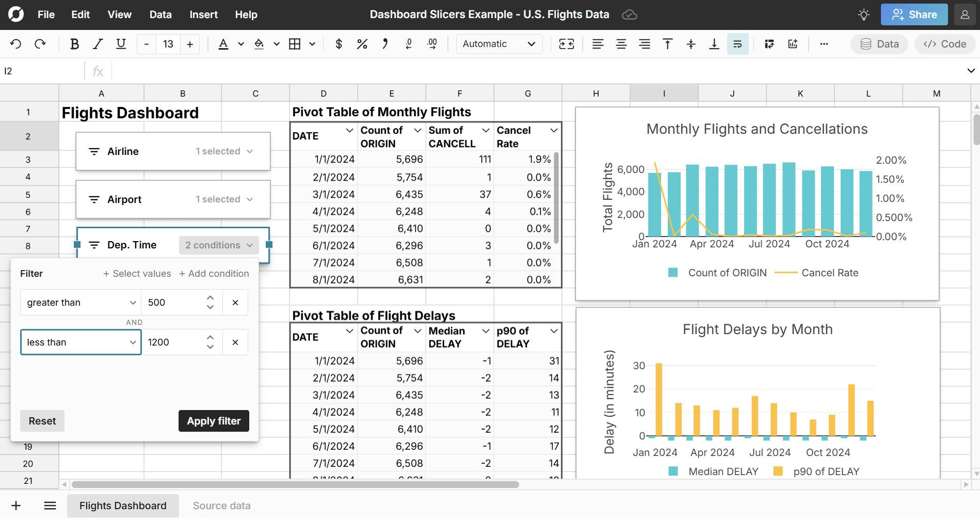Open the Data menu

click(160, 14)
